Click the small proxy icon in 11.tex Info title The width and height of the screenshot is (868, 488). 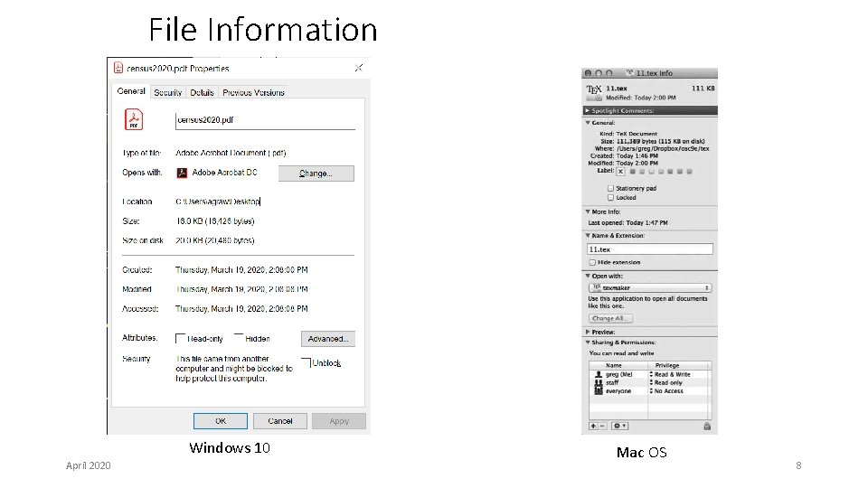pyautogui.click(x=629, y=72)
